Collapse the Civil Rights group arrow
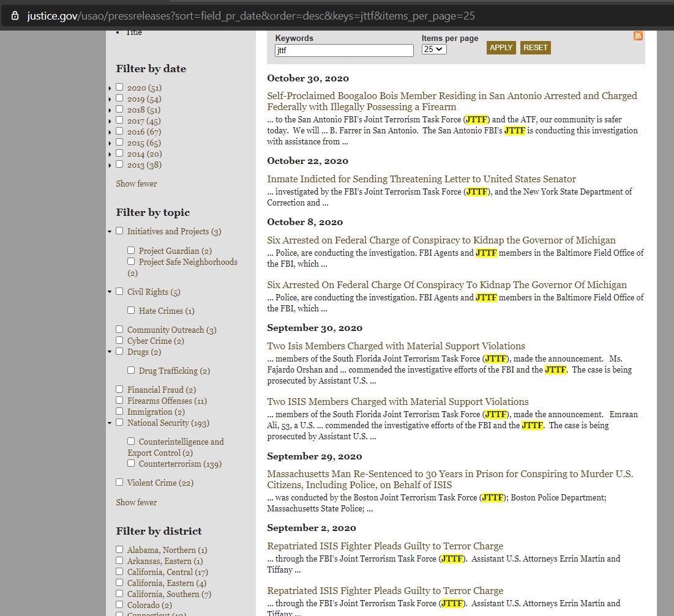674x616 pixels. tap(110, 292)
